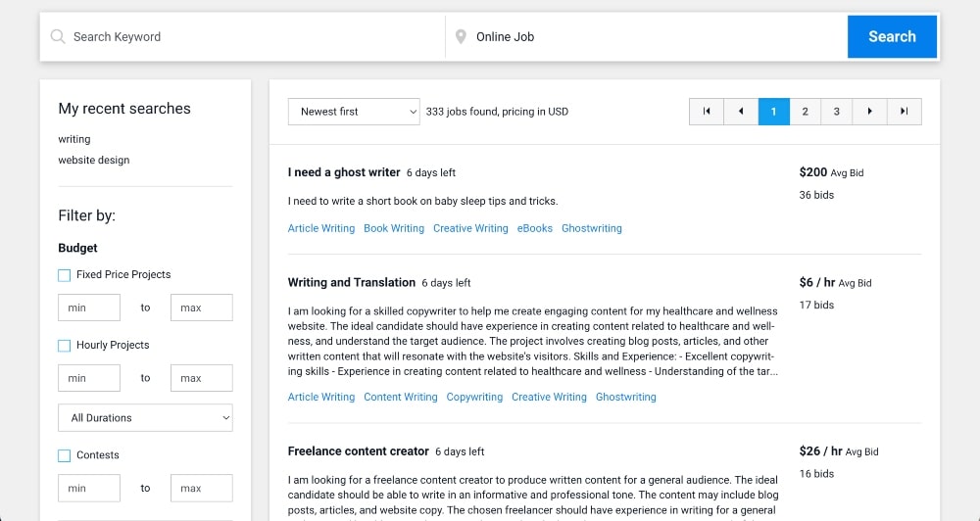980x521 pixels.
Task: Focus the Fixed Price min budget field
Action: (x=89, y=308)
